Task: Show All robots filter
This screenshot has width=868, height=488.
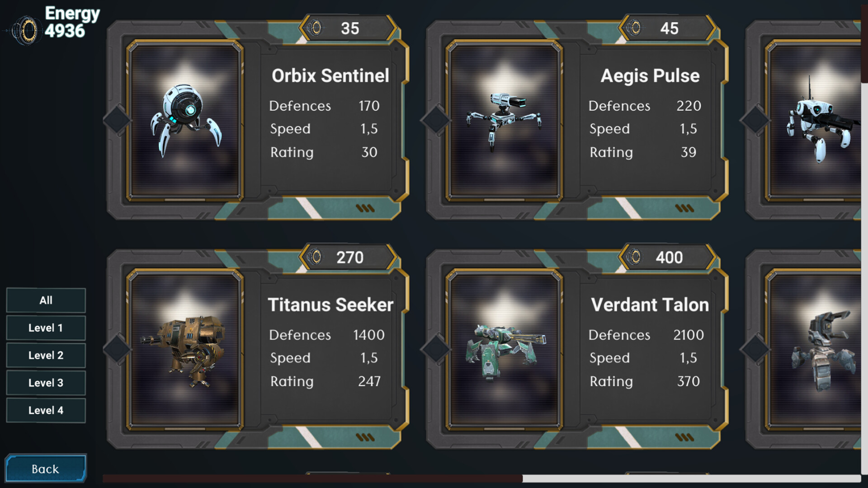Action: click(x=46, y=300)
